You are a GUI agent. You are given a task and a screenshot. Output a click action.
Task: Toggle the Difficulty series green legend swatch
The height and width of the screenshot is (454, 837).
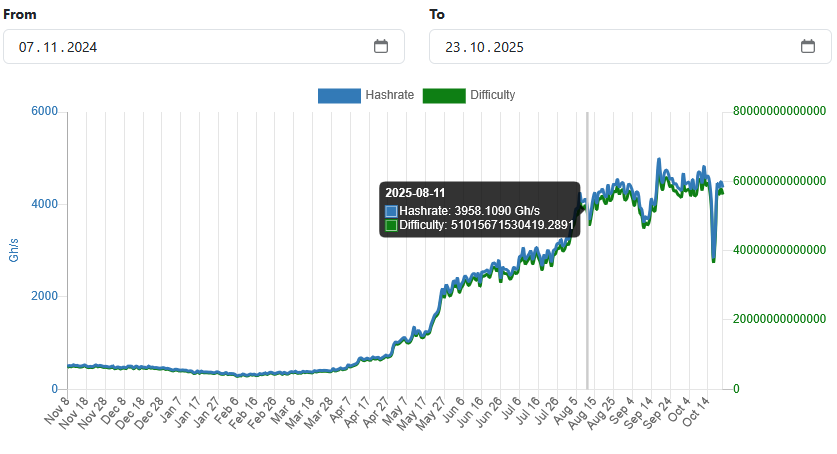click(444, 95)
